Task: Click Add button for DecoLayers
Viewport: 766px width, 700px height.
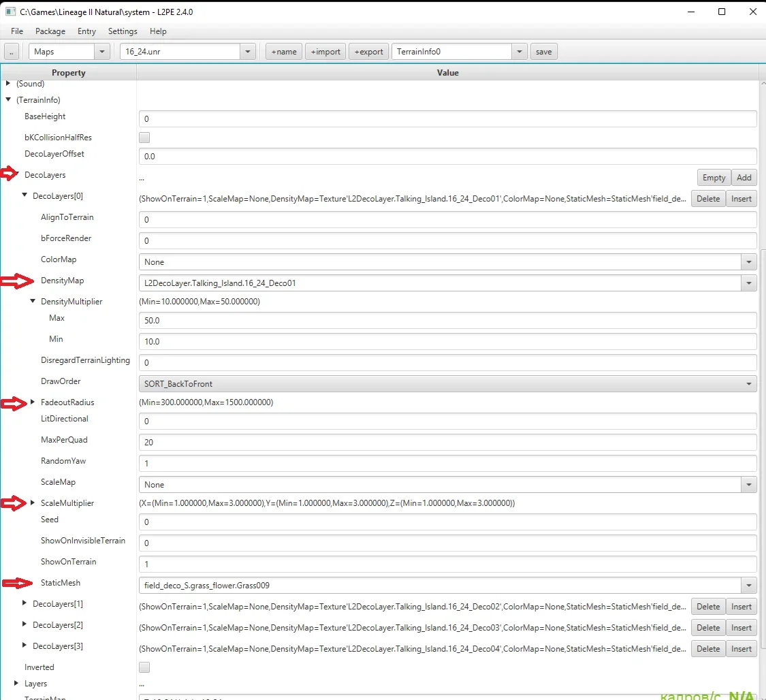Action: [x=744, y=178]
